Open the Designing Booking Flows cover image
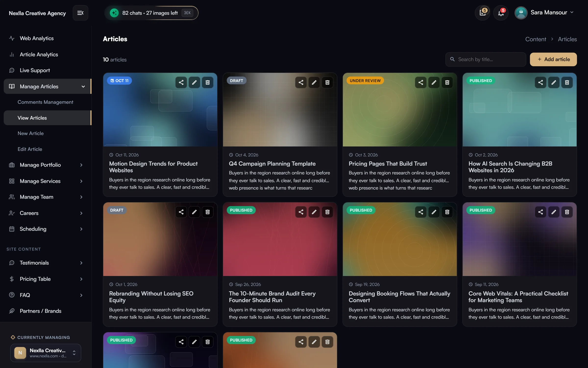588x368 pixels. click(400, 239)
